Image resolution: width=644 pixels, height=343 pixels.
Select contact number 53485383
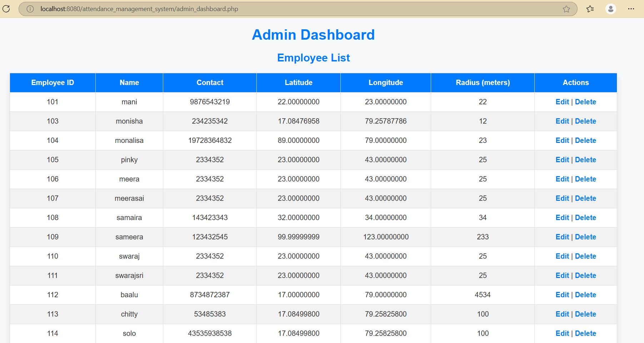(210, 314)
